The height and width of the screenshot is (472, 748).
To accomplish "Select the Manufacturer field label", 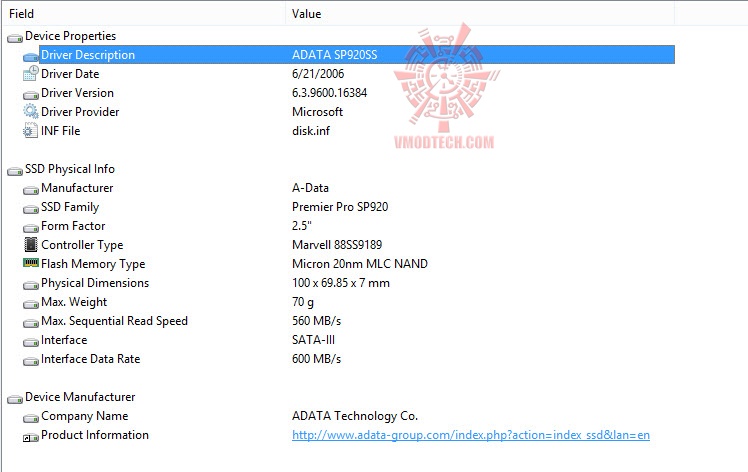I will click(x=77, y=188).
